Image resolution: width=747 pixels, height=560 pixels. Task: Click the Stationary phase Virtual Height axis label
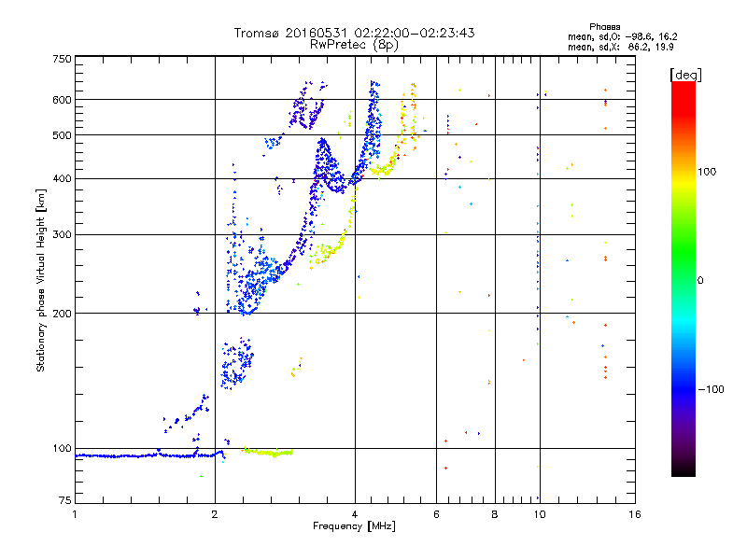(41, 280)
